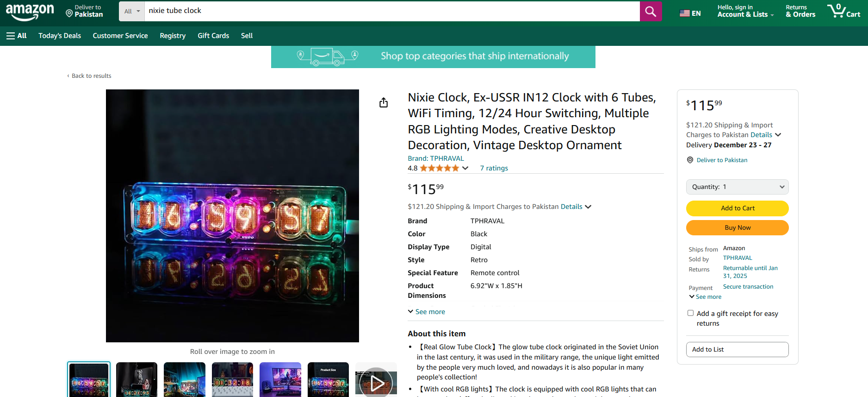Click Returnable until Jan 31, 2025 link
Viewport: 868px width, 397px height.
(x=750, y=272)
